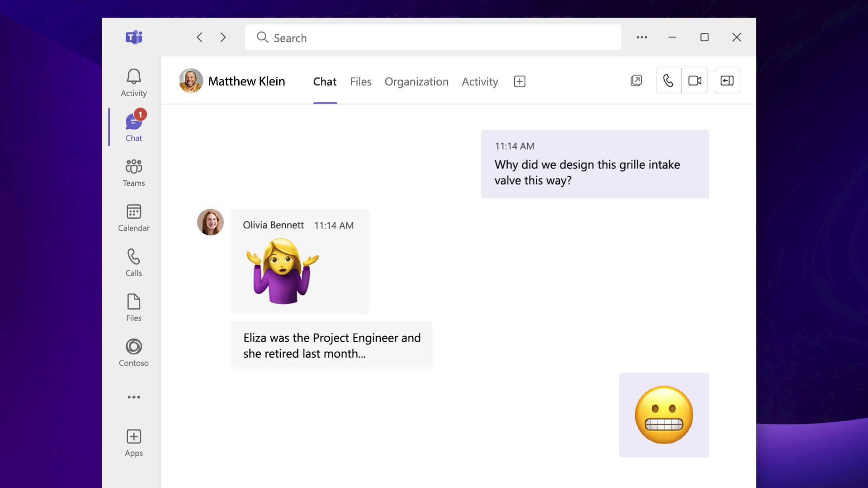Add a tab with the plus icon
The width and height of the screenshot is (868, 488).
[519, 81]
